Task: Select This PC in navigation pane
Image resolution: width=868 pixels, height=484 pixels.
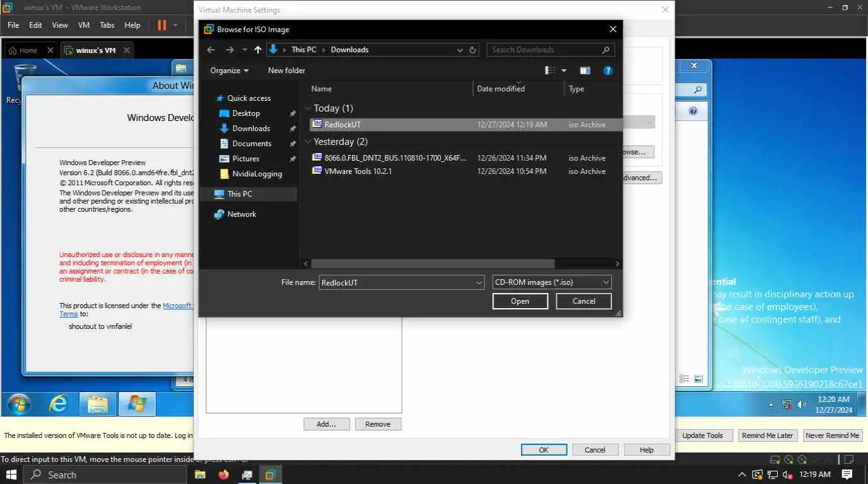Action: click(239, 194)
